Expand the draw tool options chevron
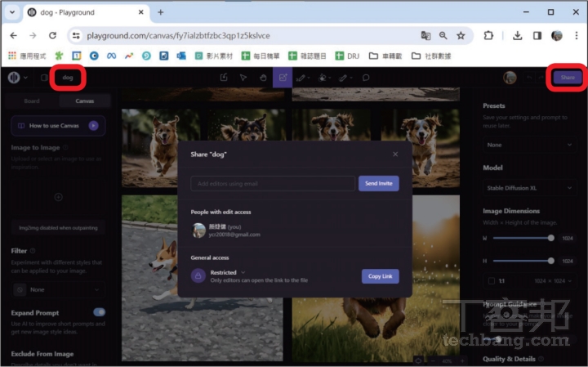The width and height of the screenshot is (588, 367). [309, 78]
